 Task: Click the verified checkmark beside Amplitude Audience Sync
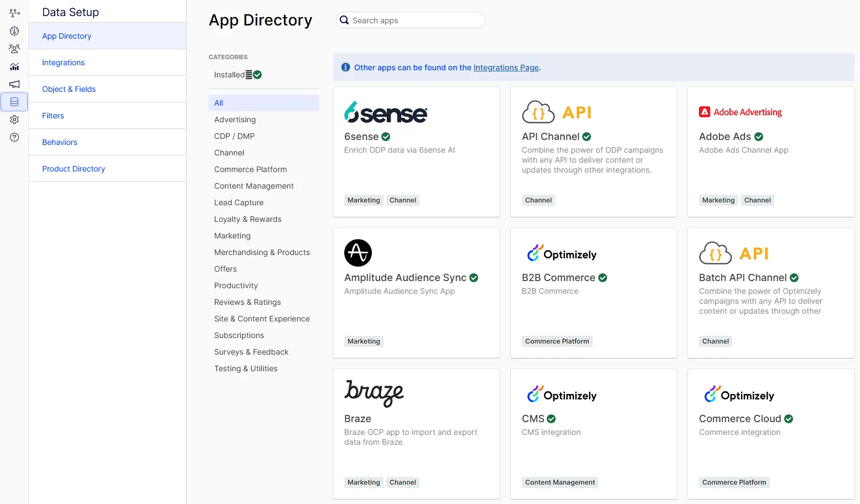click(474, 278)
